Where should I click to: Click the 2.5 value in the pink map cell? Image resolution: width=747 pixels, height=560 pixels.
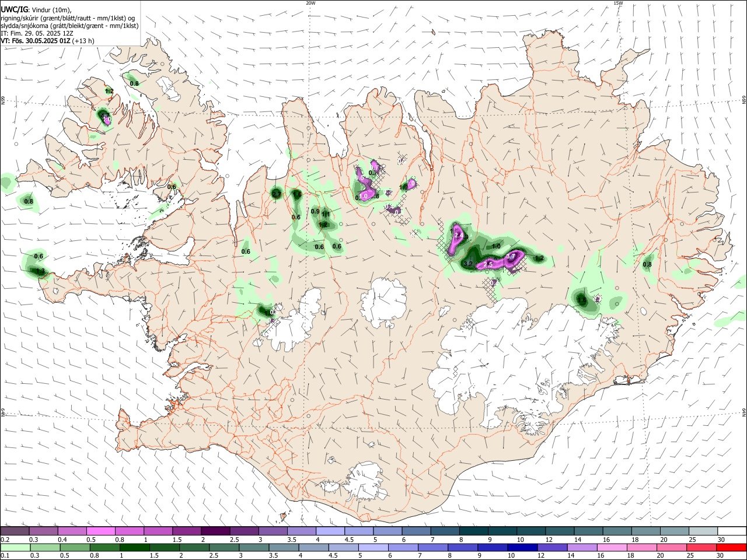489,264
